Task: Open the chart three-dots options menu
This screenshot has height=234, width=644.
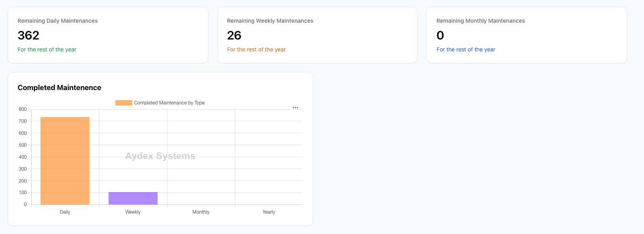Action: [x=295, y=108]
